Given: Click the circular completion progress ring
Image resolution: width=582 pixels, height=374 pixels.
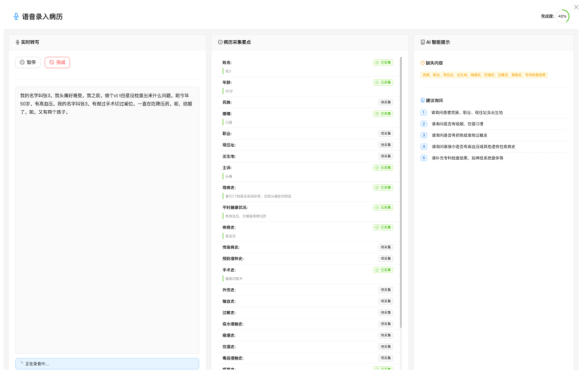Looking at the screenshot, I should (x=562, y=16).
